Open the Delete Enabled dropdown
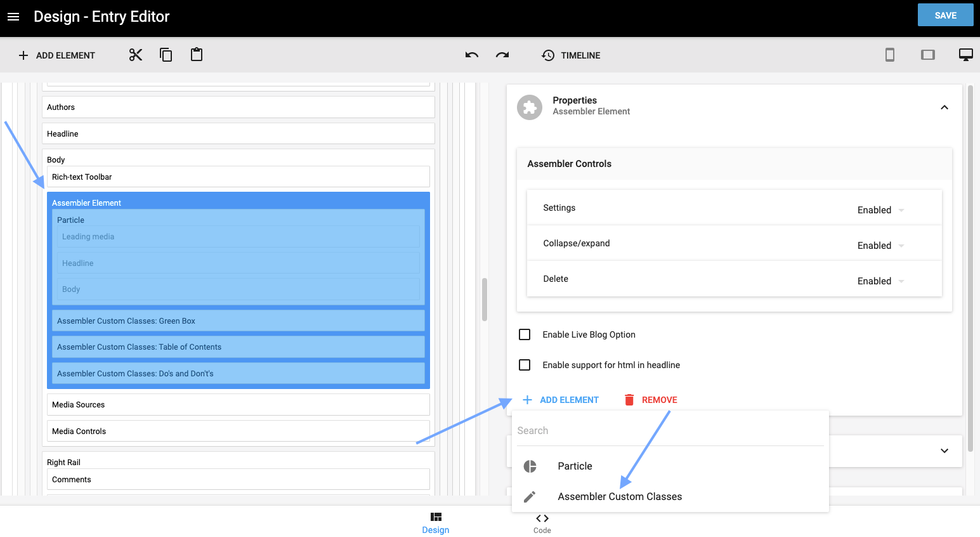The height and width of the screenshot is (537, 980). coord(880,281)
